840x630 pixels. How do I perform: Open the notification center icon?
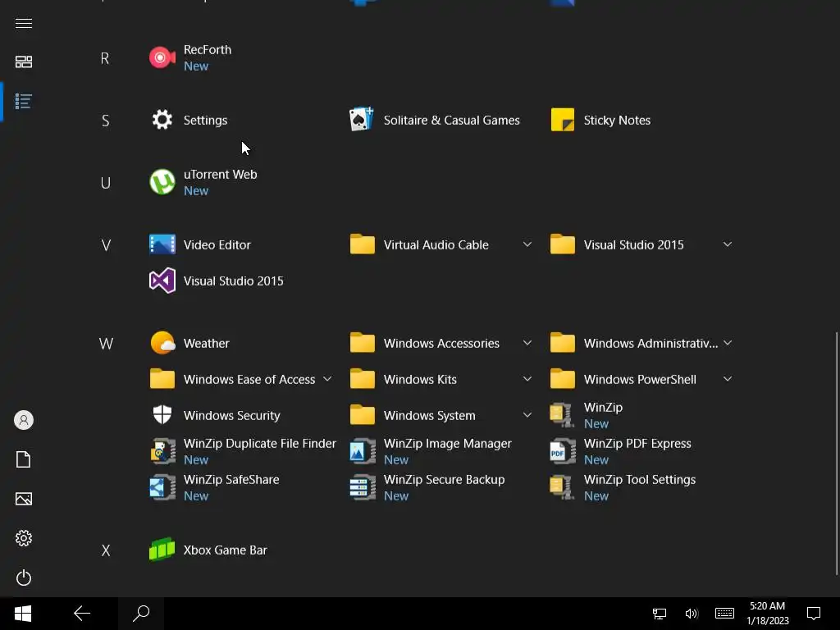point(814,614)
